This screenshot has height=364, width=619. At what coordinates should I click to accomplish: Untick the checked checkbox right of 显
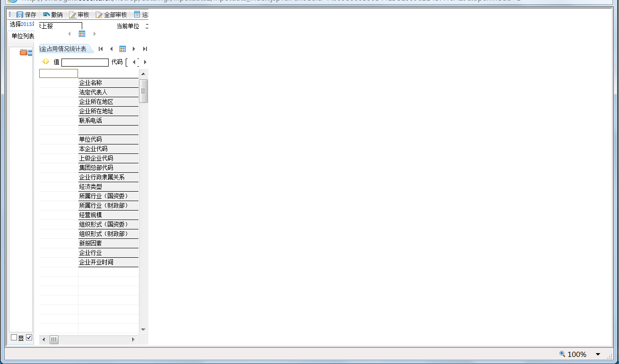coord(29,337)
